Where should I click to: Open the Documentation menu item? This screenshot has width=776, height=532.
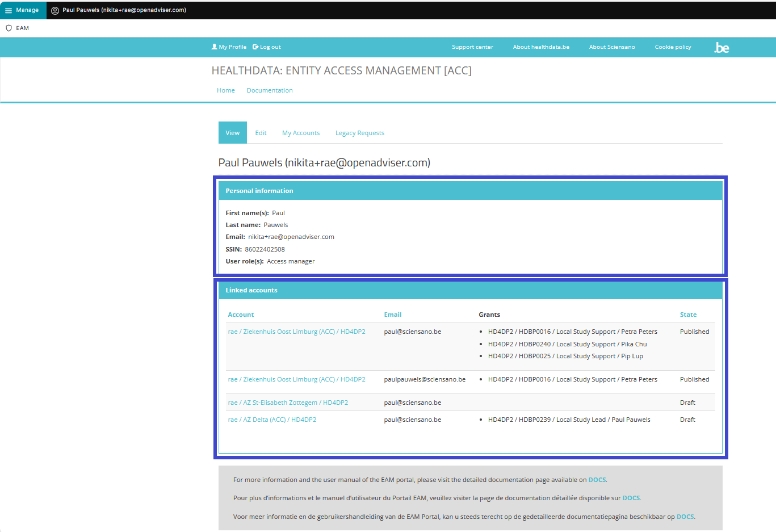tap(270, 90)
